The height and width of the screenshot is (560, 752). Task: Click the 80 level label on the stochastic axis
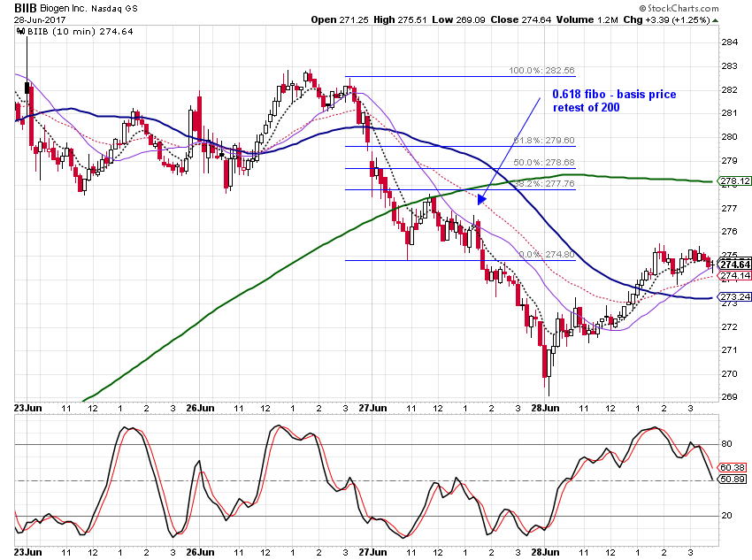726,444
